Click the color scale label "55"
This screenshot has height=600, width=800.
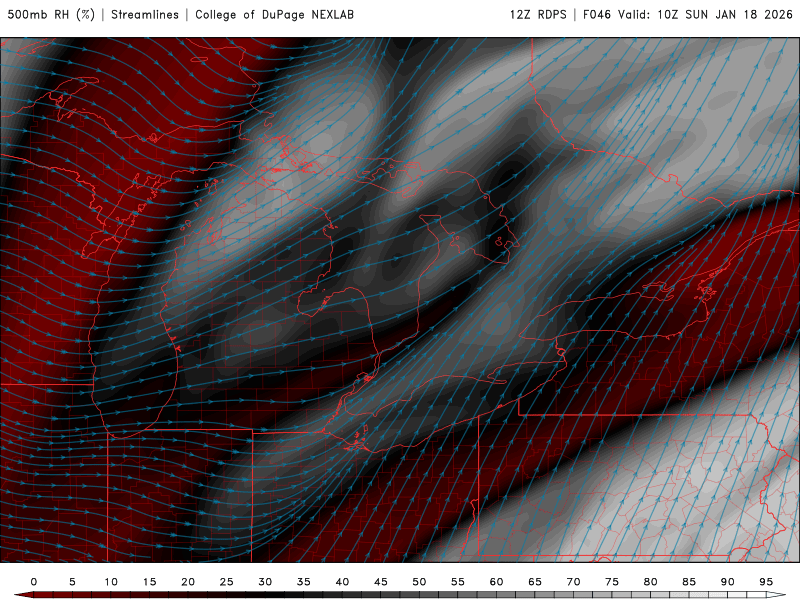tap(458, 582)
